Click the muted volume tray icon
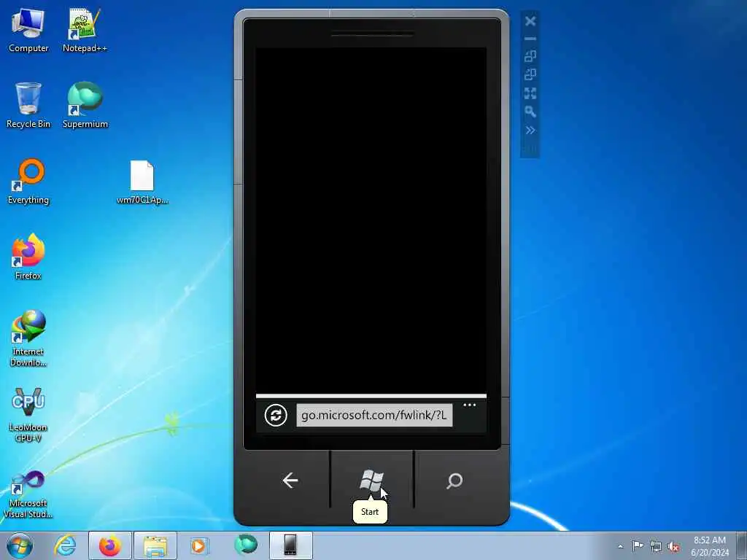Viewport: 747px width, 560px height. coord(673,547)
